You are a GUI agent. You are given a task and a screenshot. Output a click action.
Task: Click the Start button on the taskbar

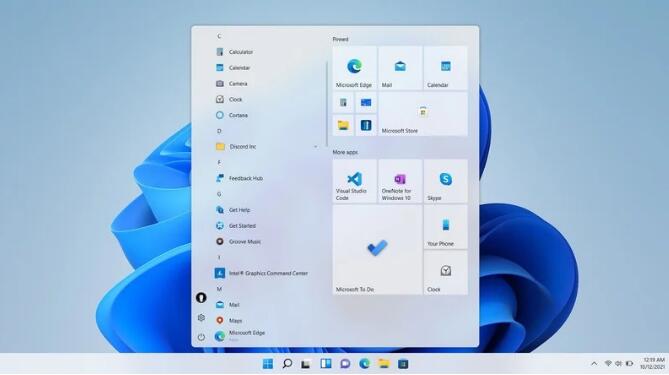268,364
